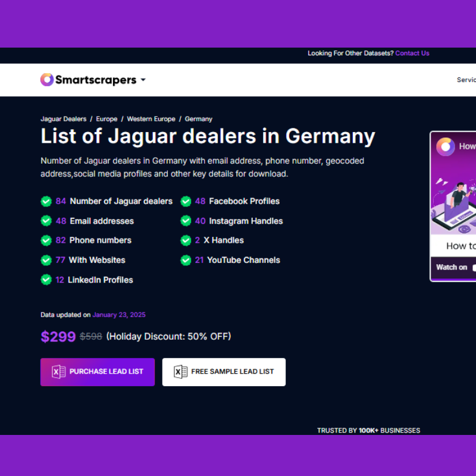Click the Excel icon in Free Sample button
Viewport: 476px width, 476px height.
click(180, 371)
